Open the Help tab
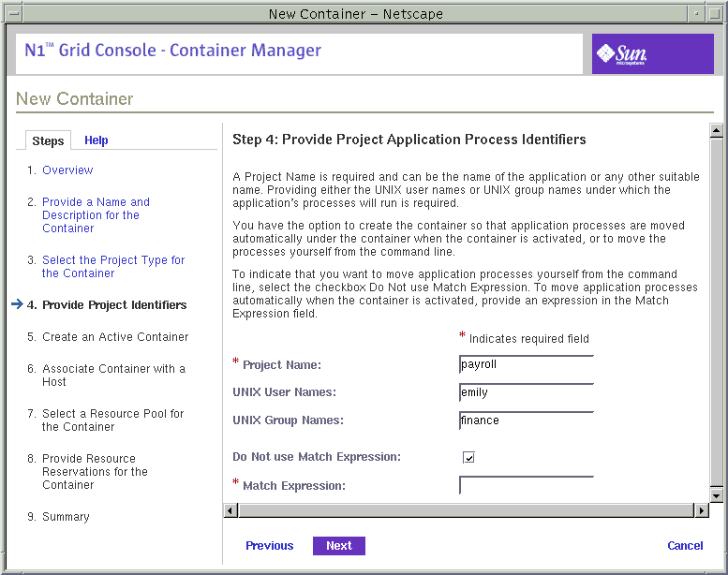 97,140
